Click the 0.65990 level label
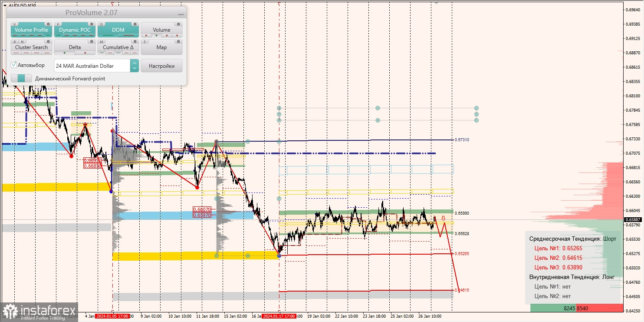This screenshot has width=644, height=322. pyautogui.click(x=462, y=213)
